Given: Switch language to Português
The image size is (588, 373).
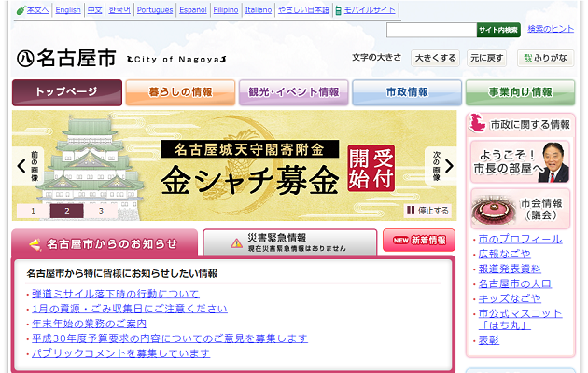Looking at the screenshot, I should 155,10.
